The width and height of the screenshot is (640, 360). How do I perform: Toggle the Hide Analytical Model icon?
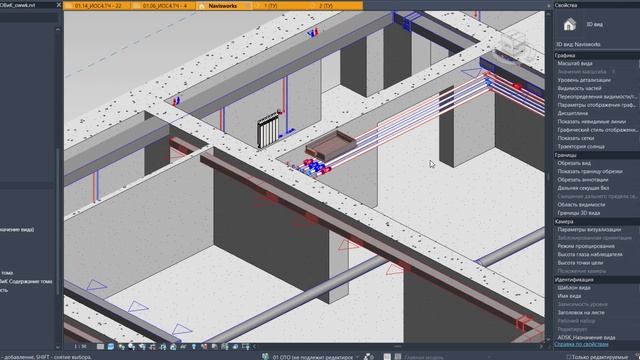click(224, 347)
